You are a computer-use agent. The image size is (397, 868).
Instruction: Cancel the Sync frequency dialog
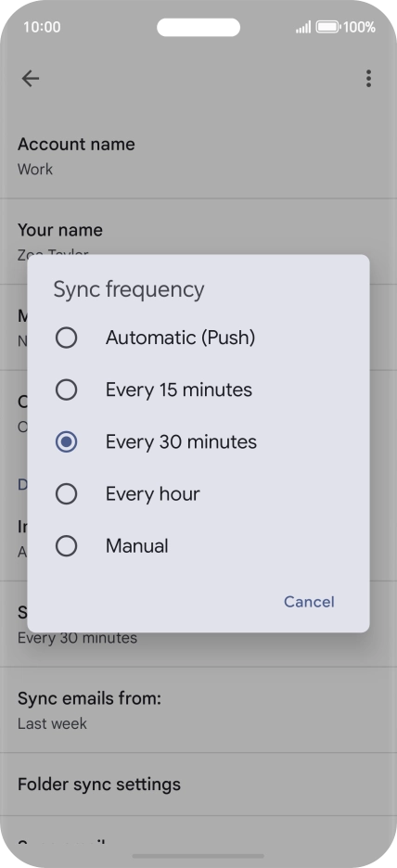[x=309, y=602]
